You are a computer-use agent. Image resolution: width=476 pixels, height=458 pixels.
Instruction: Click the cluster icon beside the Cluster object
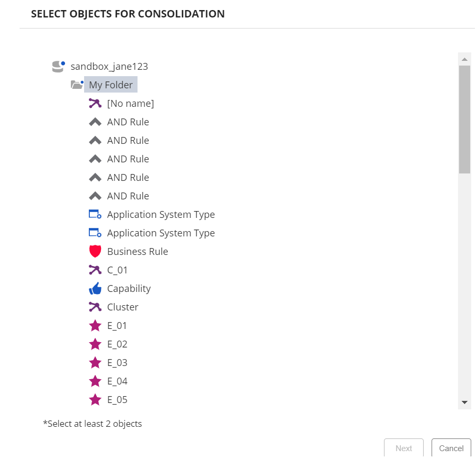coord(95,306)
